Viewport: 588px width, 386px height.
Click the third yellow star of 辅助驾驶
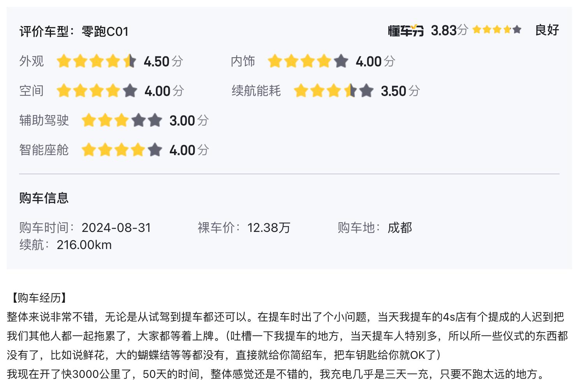coord(121,120)
